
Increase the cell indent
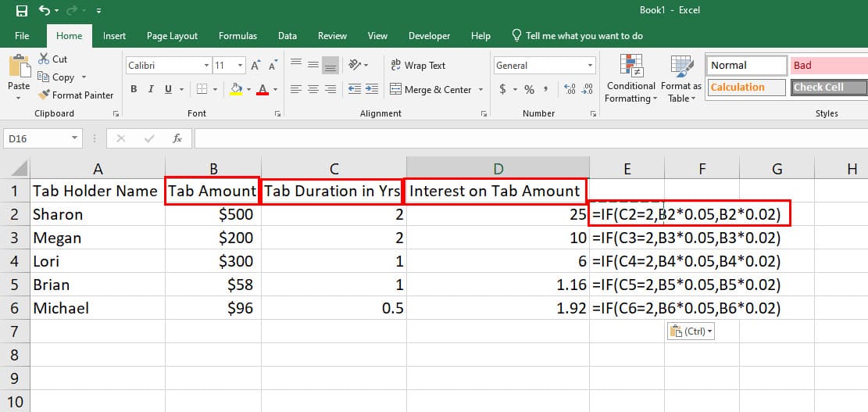372,89
